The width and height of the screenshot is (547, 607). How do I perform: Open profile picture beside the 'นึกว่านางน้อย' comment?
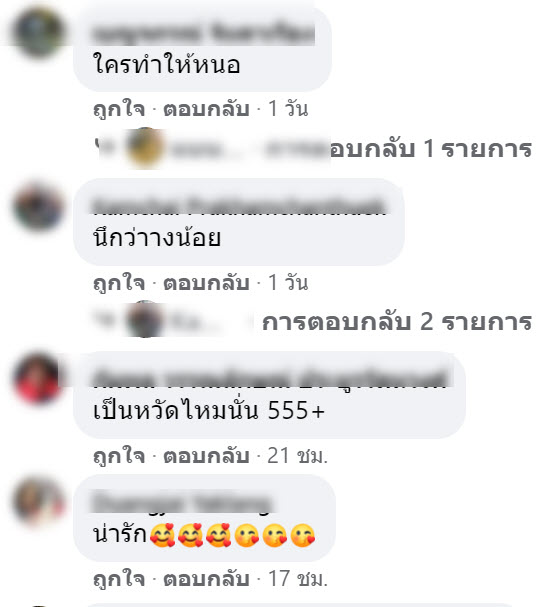38,206
